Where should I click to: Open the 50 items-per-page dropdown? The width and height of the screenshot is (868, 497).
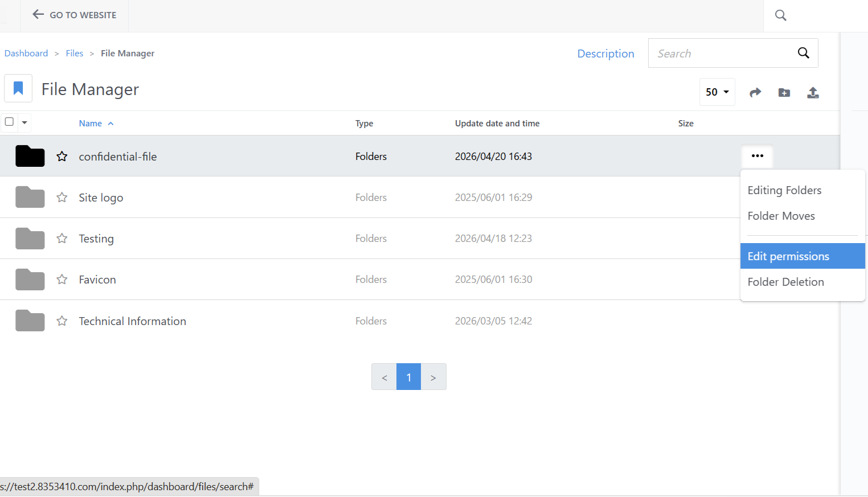tap(717, 92)
